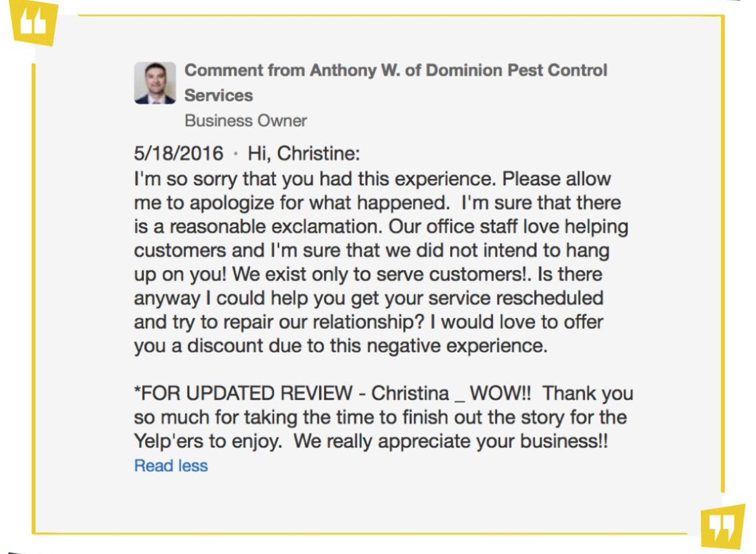756x554 pixels.
Task: Select the Business Owner label
Action: (246, 120)
